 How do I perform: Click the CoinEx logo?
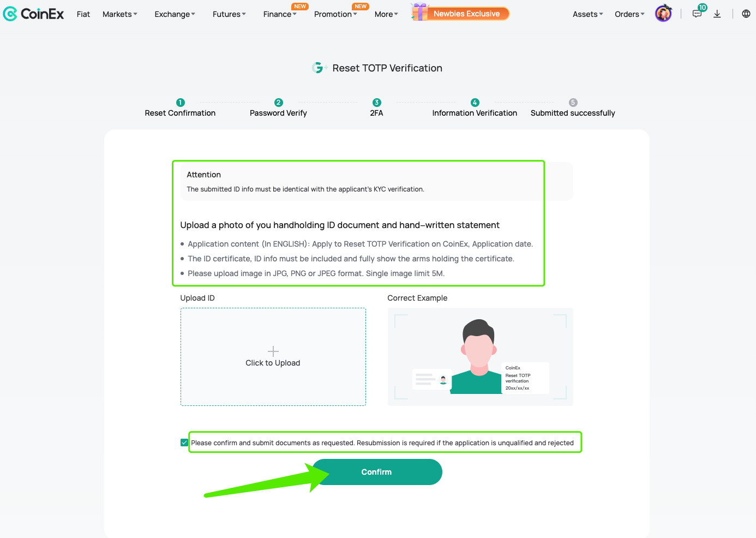[x=33, y=14]
